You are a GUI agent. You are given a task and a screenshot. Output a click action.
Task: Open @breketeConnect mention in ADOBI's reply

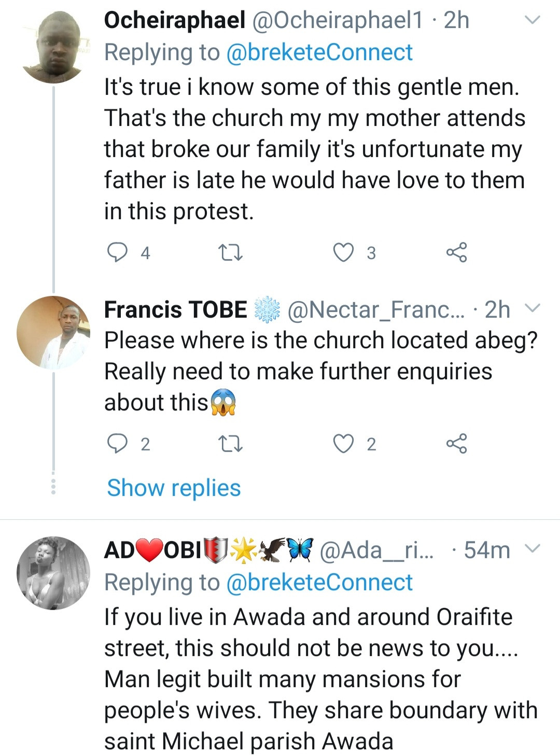click(319, 582)
